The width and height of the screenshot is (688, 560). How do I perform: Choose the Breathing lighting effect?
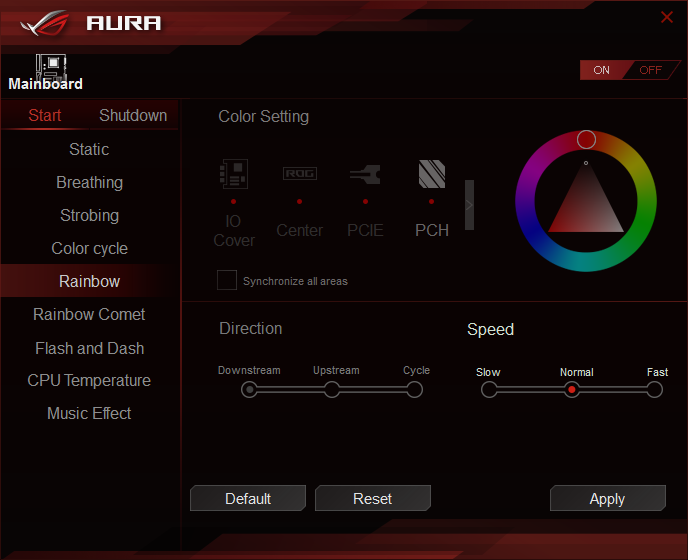coord(90,182)
